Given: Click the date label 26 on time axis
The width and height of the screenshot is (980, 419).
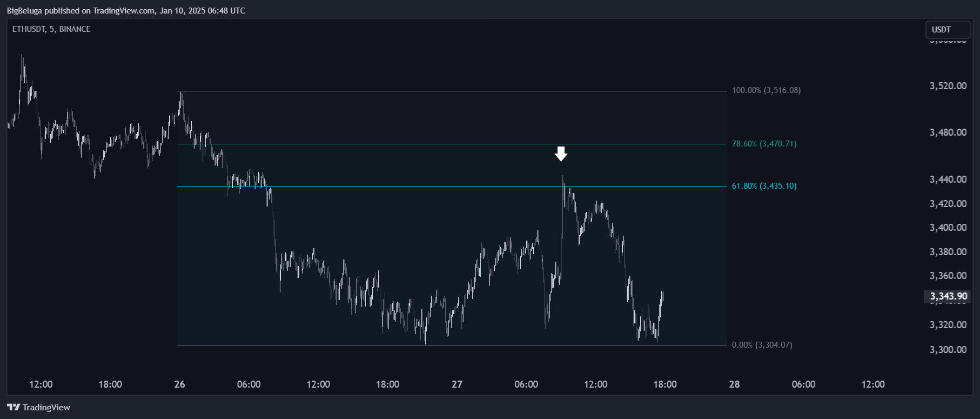Looking at the screenshot, I should pyautogui.click(x=180, y=384).
